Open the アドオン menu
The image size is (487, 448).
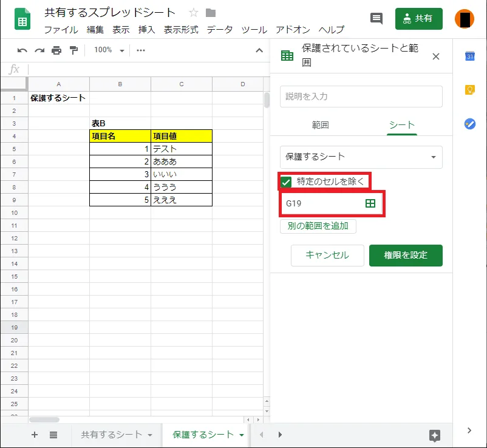pyautogui.click(x=293, y=30)
